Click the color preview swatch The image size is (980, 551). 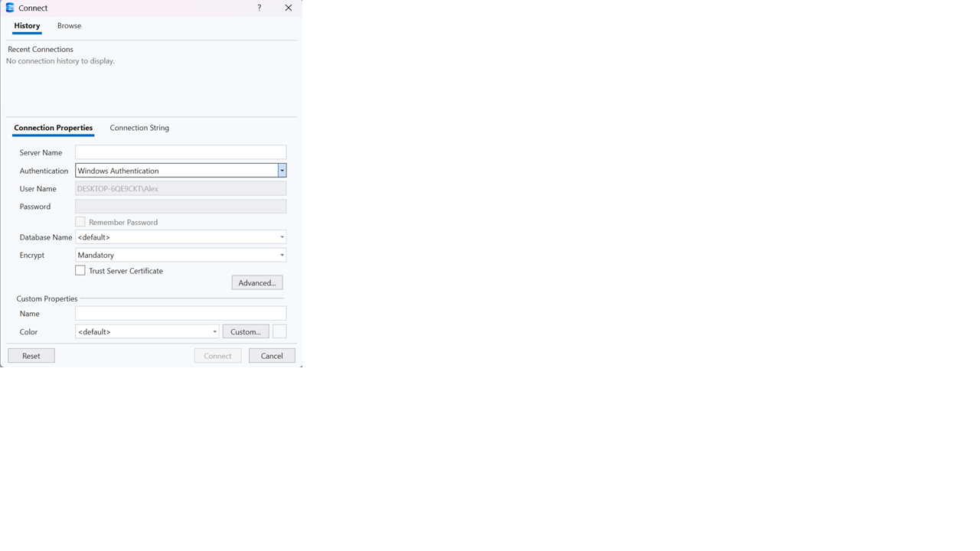point(279,331)
